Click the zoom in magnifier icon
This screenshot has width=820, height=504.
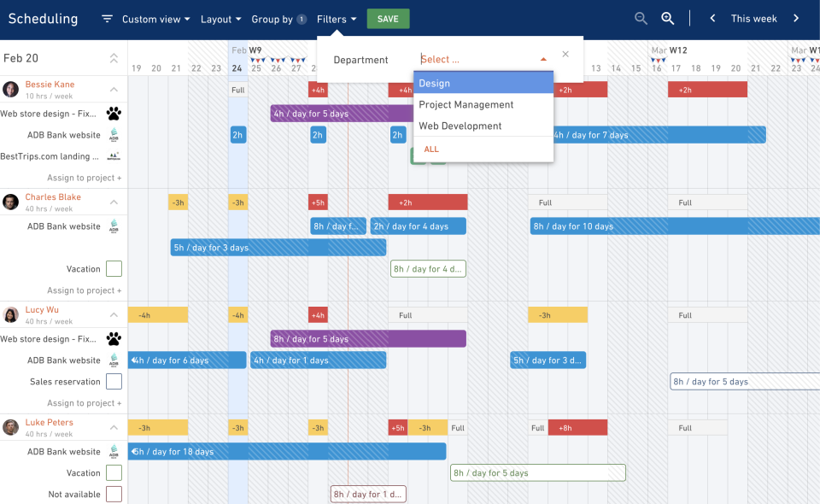667,19
